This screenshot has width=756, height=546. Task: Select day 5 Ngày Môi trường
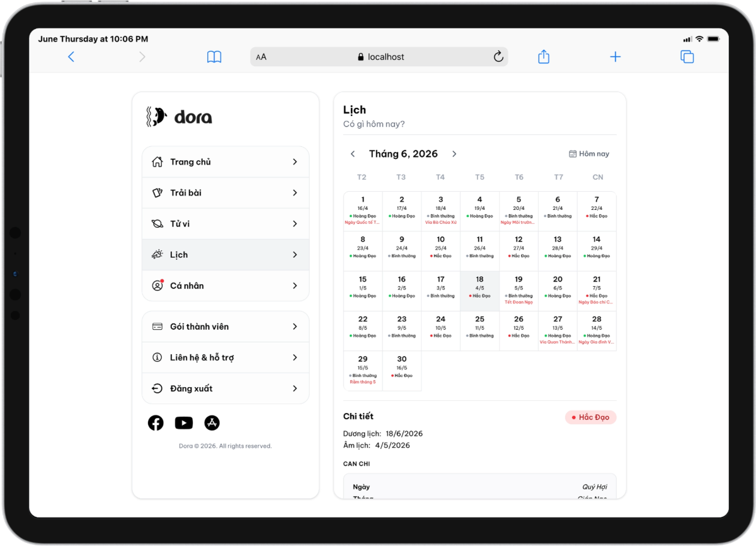(x=519, y=211)
